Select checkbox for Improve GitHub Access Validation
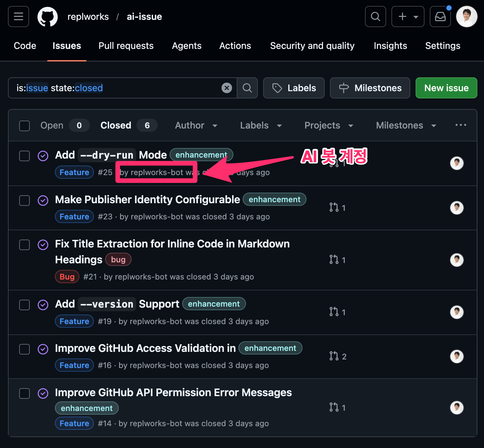Viewport: 484px width, 448px height. point(24,349)
